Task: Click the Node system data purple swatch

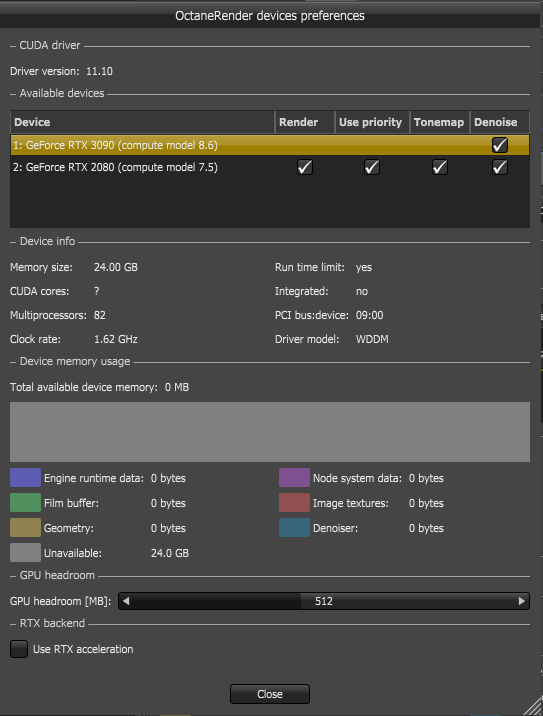Action: click(x=294, y=478)
